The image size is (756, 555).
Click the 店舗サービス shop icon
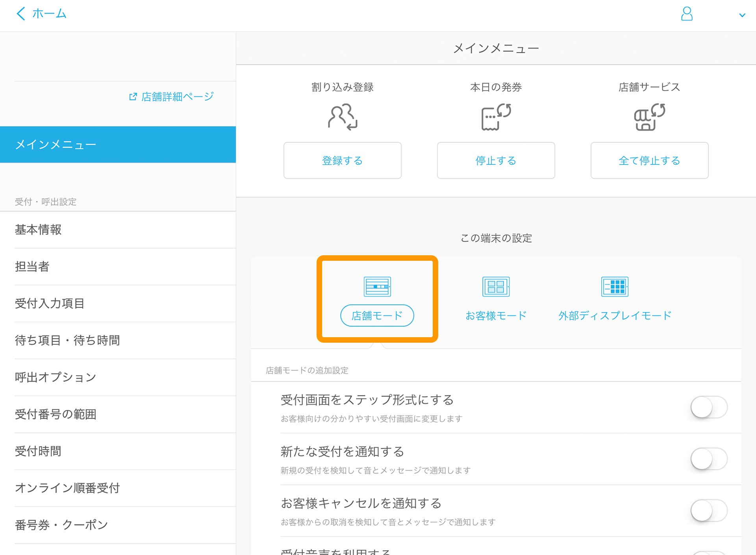(x=650, y=117)
